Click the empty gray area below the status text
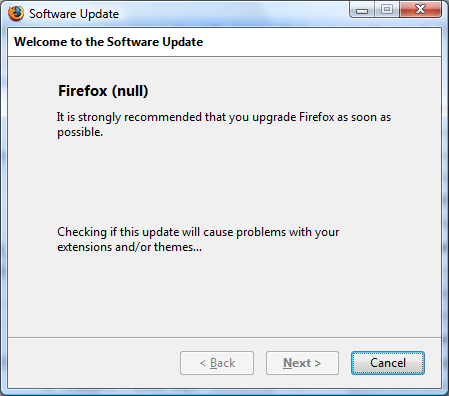The image size is (449, 396). pyautogui.click(x=224, y=295)
